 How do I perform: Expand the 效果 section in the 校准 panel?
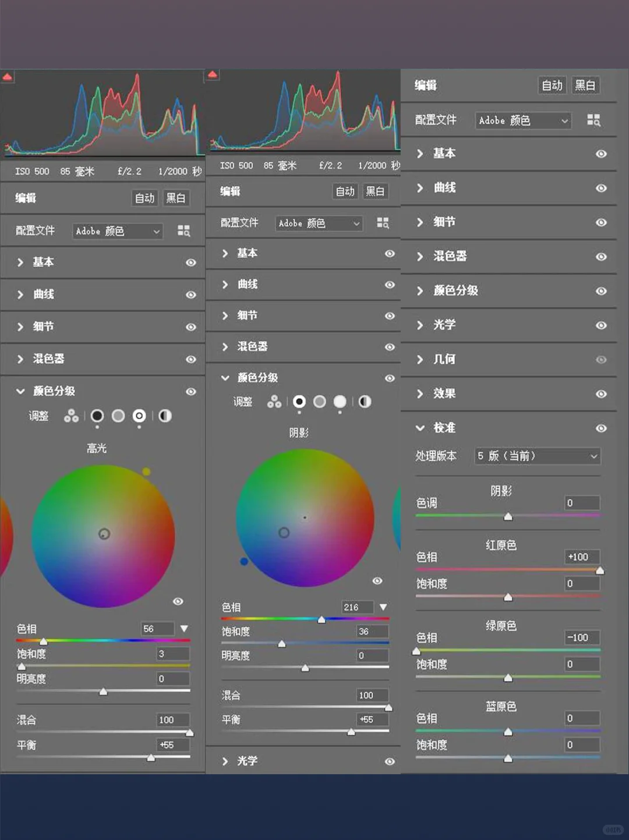tap(420, 394)
